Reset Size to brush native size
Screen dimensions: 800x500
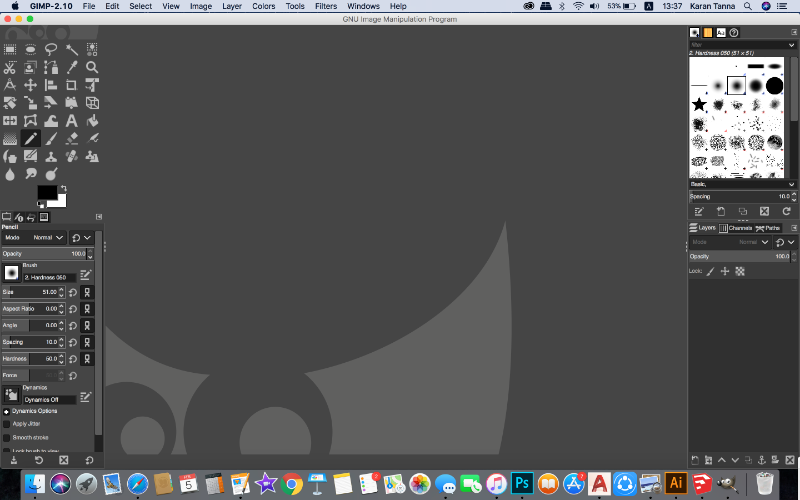click(x=73, y=292)
